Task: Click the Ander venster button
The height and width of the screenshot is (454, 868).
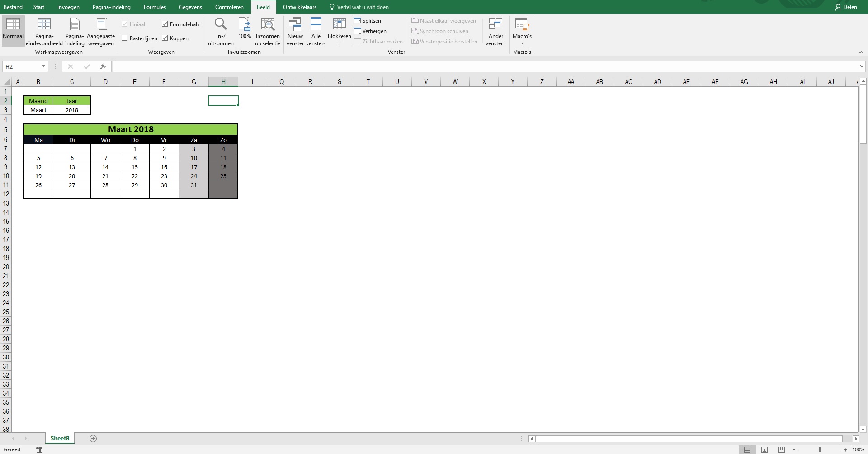Action: tap(496, 32)
